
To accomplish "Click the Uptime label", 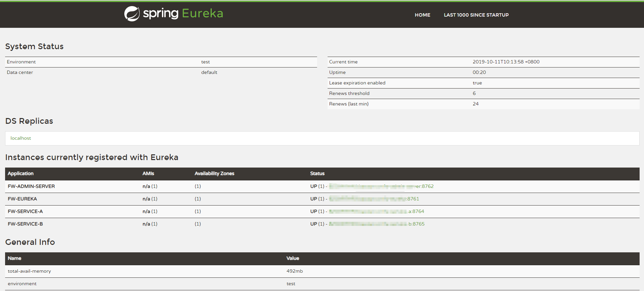I will click(x=337, y=72).
